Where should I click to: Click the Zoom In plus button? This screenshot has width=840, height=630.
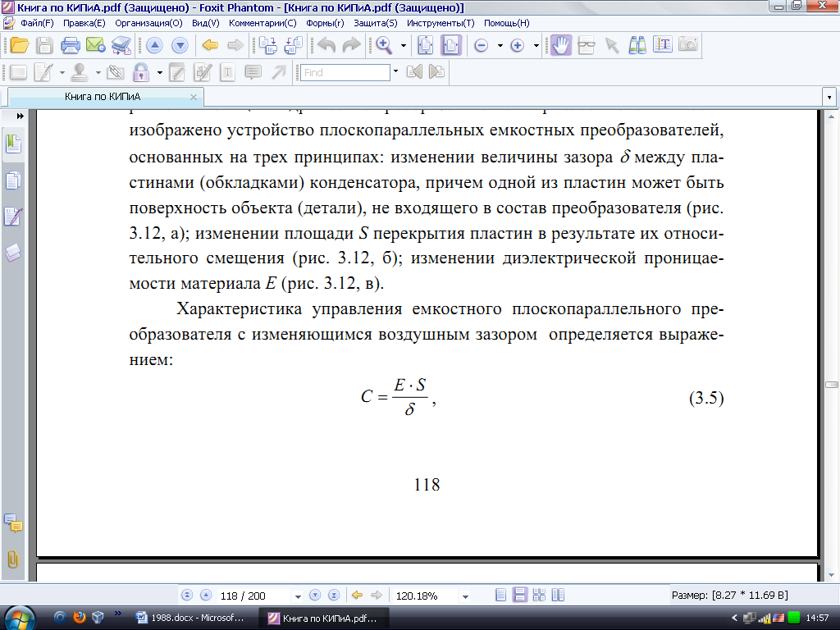coord(517,46)
